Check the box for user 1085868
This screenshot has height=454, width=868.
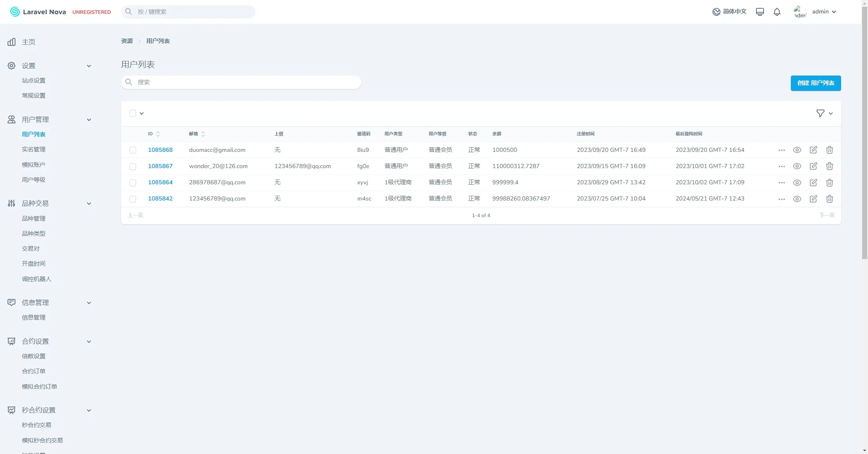tap(133, 150)
